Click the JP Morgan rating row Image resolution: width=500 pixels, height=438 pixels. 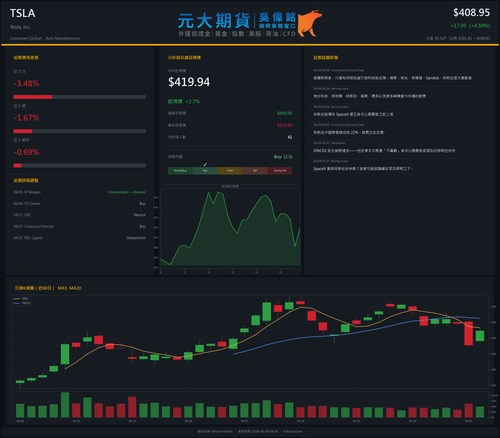(x=80, y=192)
